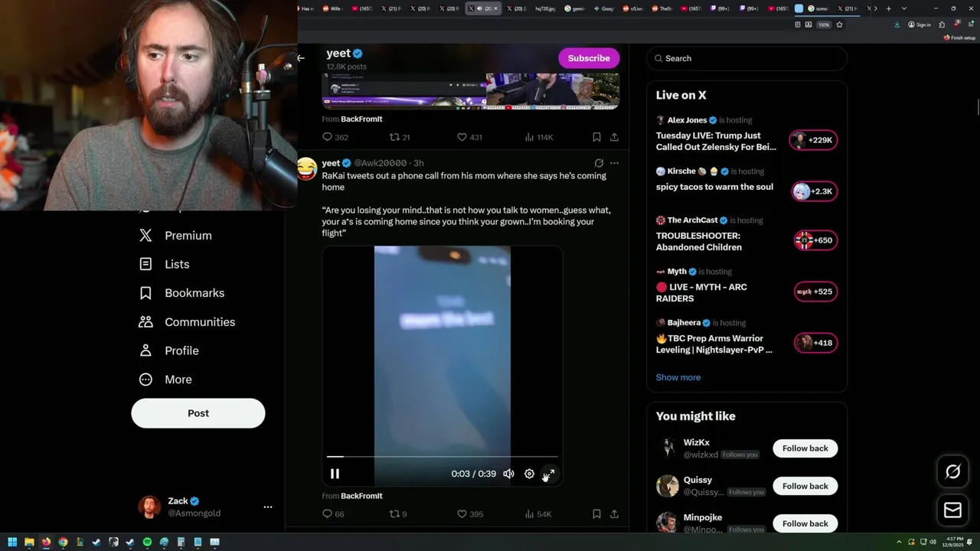Bookmark this page with the star icon
The image size is (980, 551).
coord(840,24)
